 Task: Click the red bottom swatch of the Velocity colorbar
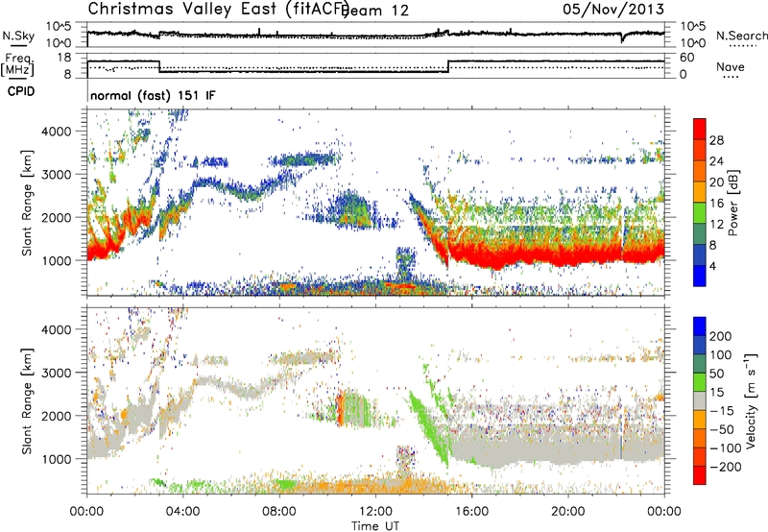[x=700, y=475]
